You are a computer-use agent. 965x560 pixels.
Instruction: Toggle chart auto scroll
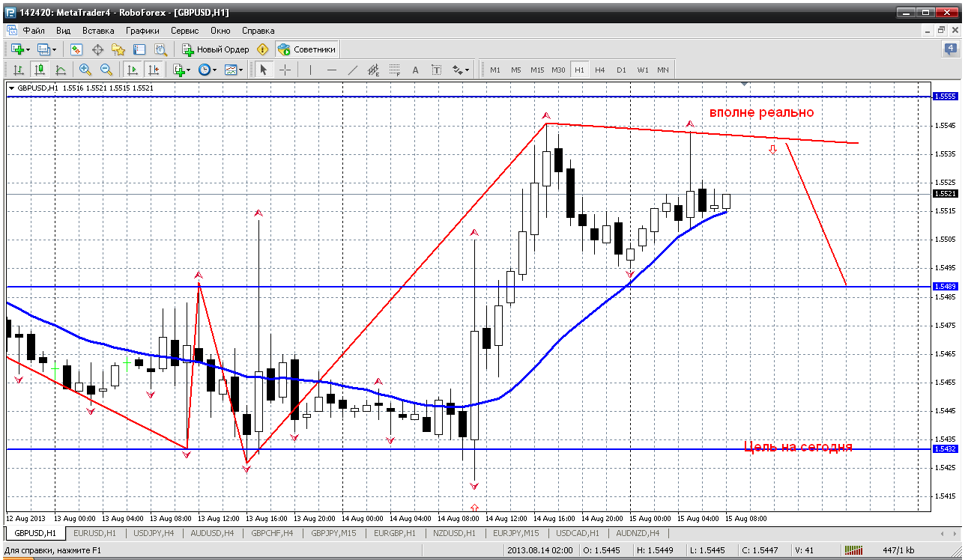point(133,70)
